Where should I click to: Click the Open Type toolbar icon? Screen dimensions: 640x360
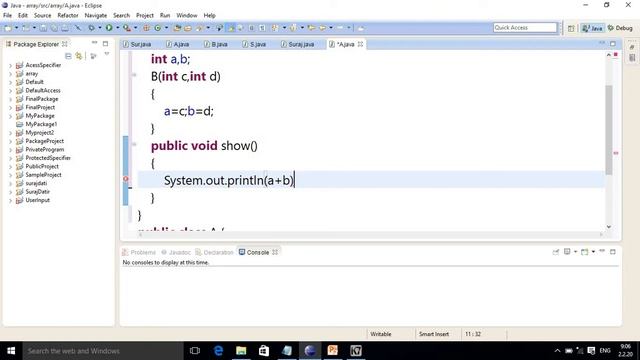[177, 28]
